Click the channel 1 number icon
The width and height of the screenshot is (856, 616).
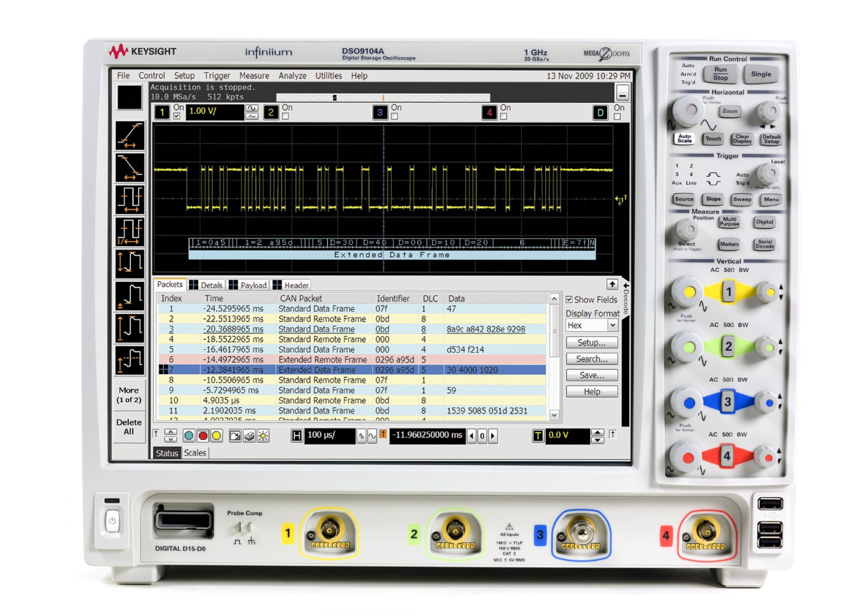click(x=162, y=112)
